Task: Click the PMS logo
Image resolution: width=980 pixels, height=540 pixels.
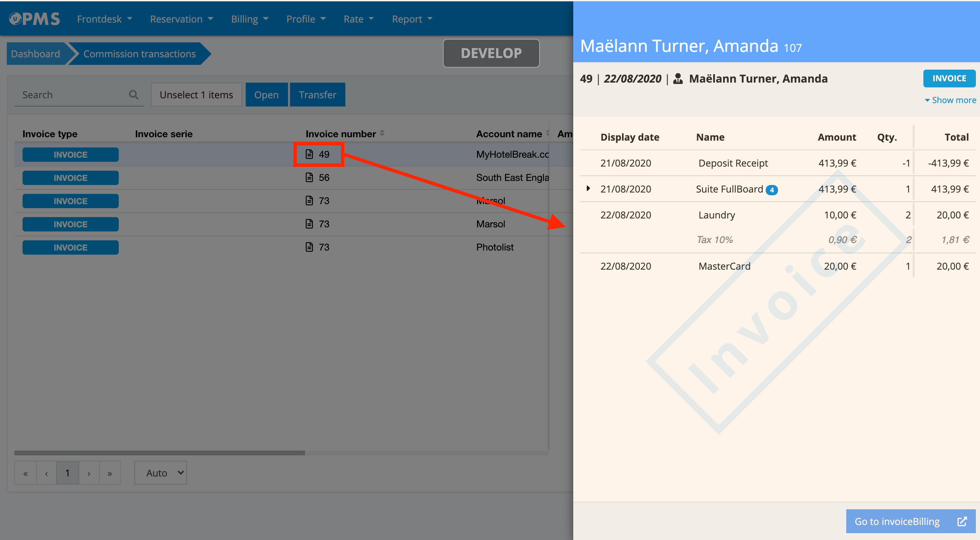Action: tap(34, 19)
